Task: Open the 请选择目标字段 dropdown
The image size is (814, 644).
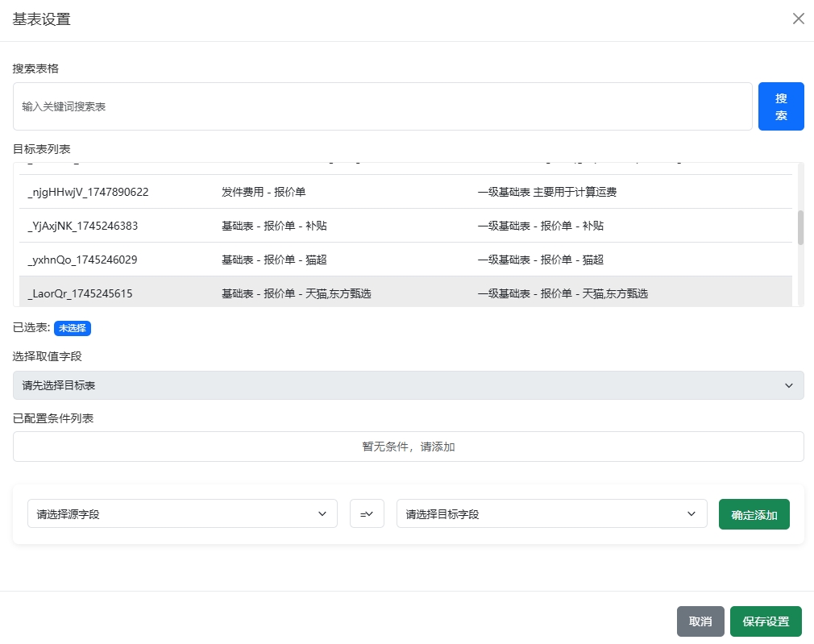Action: [551, 513]
